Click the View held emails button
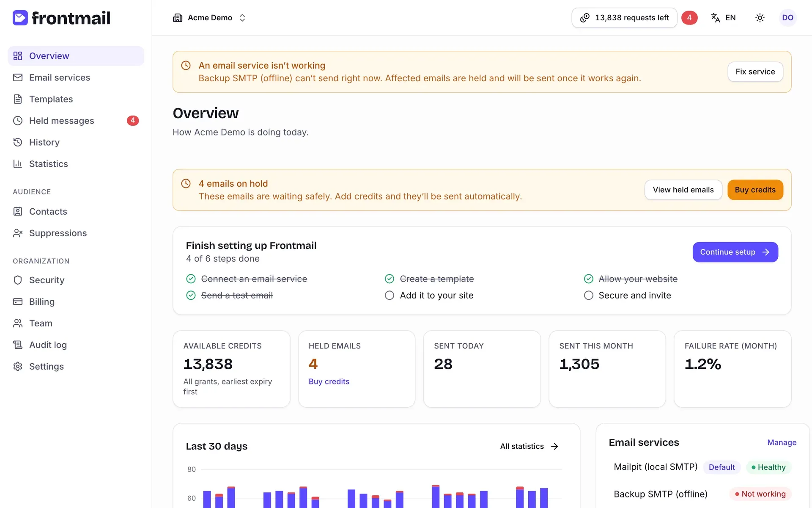Screen dimensions: 812x508 point(683,190)
